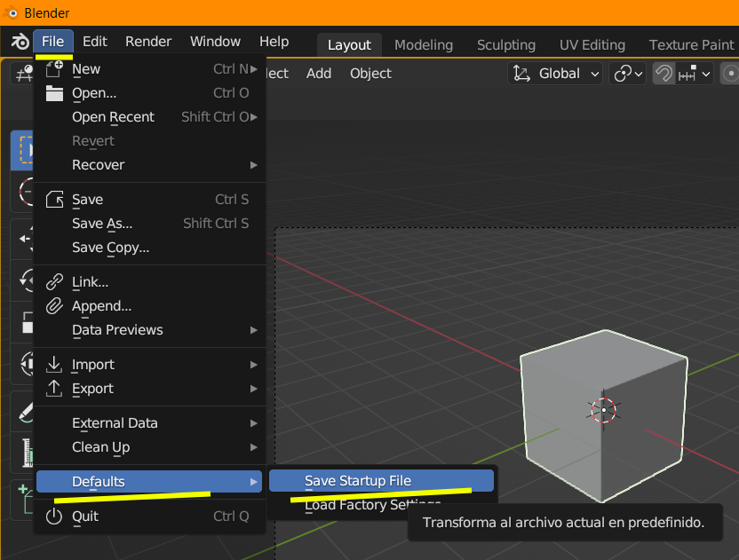Screen dimensions: 739x560
Task: Toggle proportional editing circle button
Action: (x=730, y=74)
